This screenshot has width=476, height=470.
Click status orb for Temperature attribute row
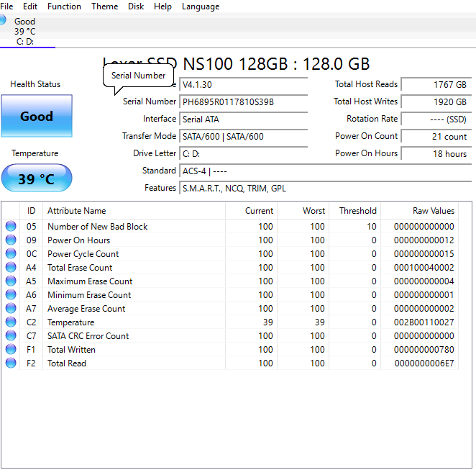[11, 322]
